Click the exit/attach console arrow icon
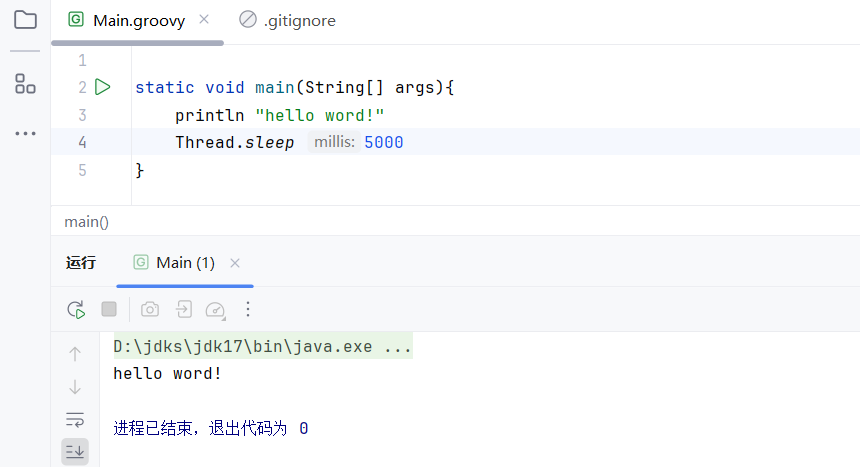Image resolution: width=860 pixels, height=467 pixels. click(184, 309)
